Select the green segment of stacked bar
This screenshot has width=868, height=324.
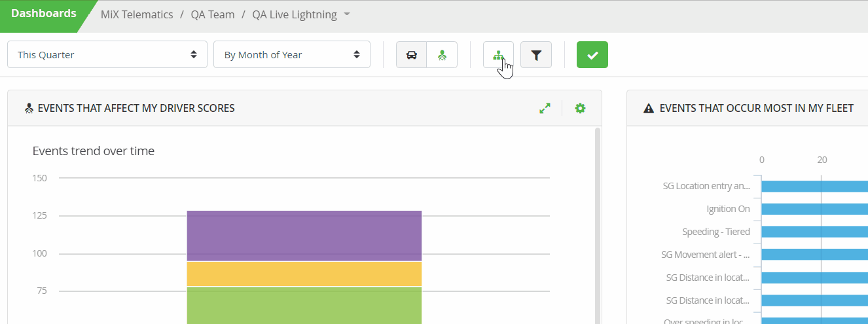[x=304, y=305]
